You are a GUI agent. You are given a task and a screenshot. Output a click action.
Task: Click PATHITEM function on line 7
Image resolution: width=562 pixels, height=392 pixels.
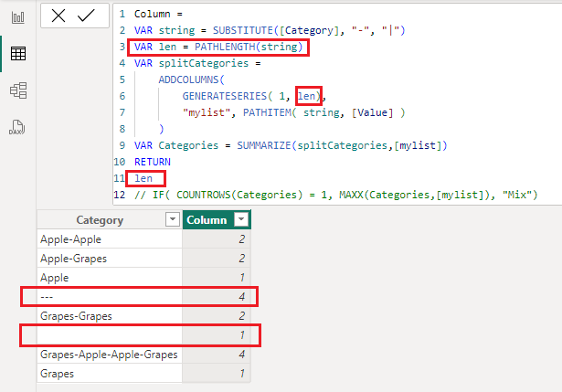[267, 113]
